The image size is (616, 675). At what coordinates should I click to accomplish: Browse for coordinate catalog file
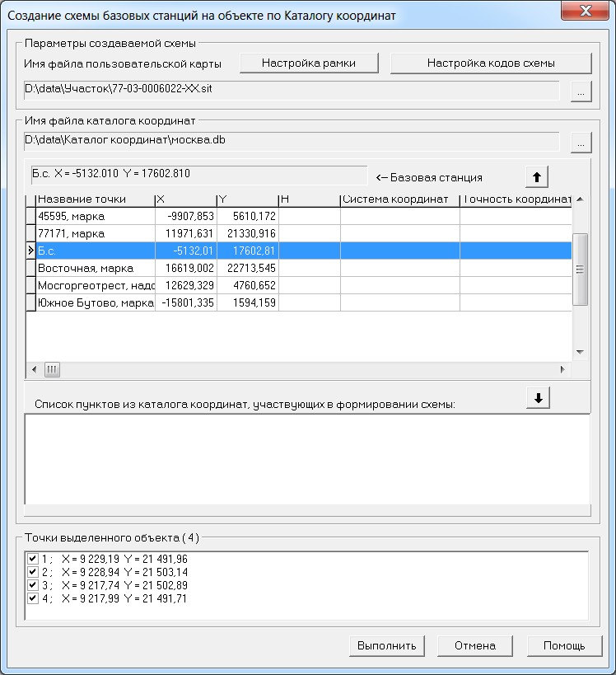[581, 143]
